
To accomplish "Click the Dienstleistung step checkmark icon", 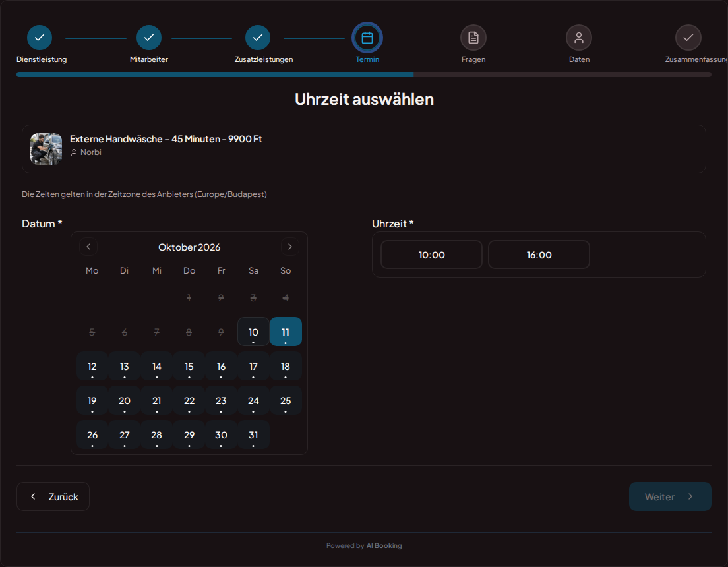I will click(40, 38).
